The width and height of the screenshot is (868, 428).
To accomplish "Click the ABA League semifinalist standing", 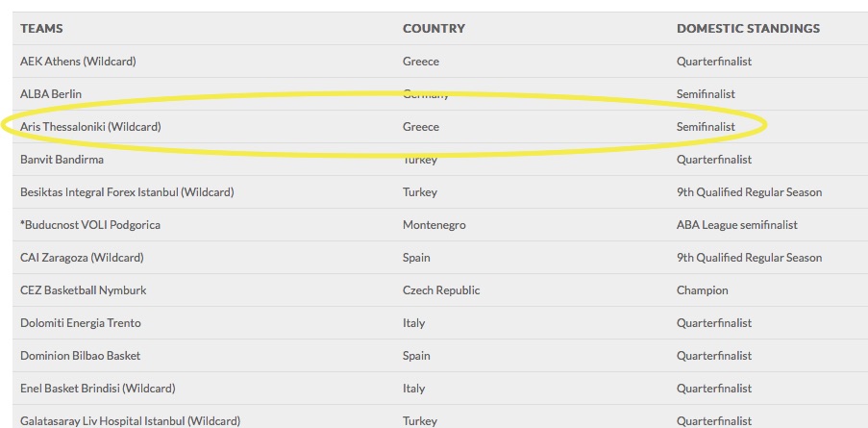I will (x=737, y=225).
